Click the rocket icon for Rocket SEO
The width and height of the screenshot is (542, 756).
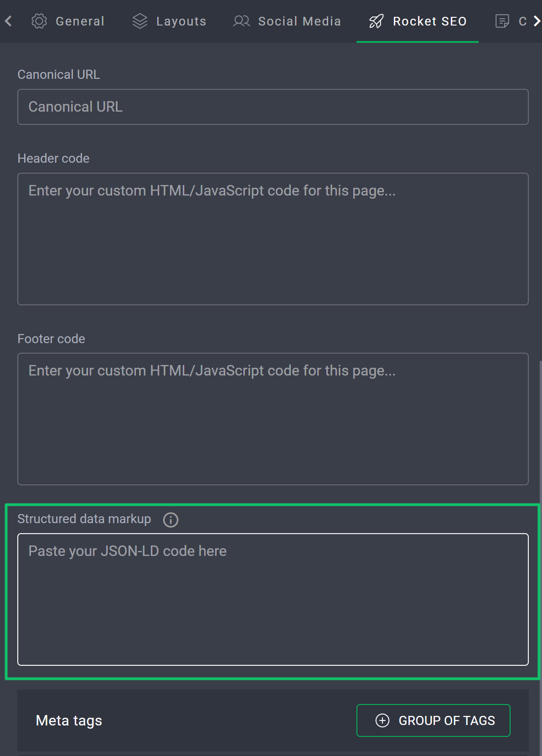pos(376,21)
